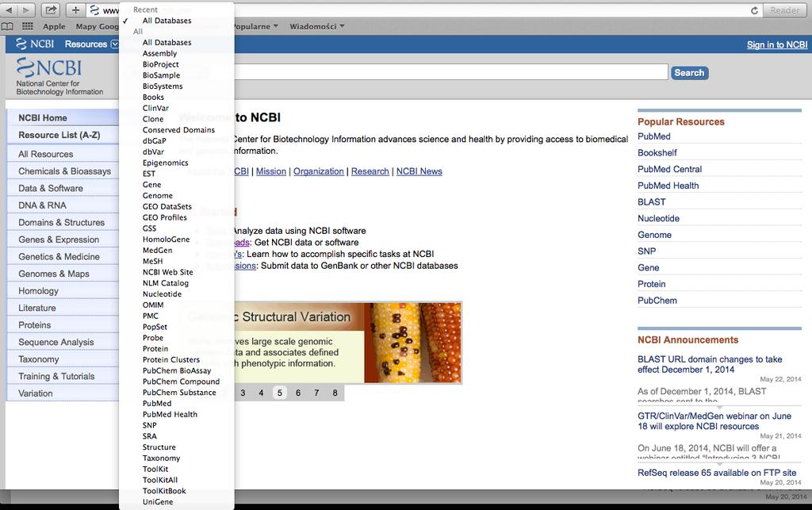Open Variation sidebar category
Image resolution: width=812 pixels, height=510 pixels.
tap(63, 393)
